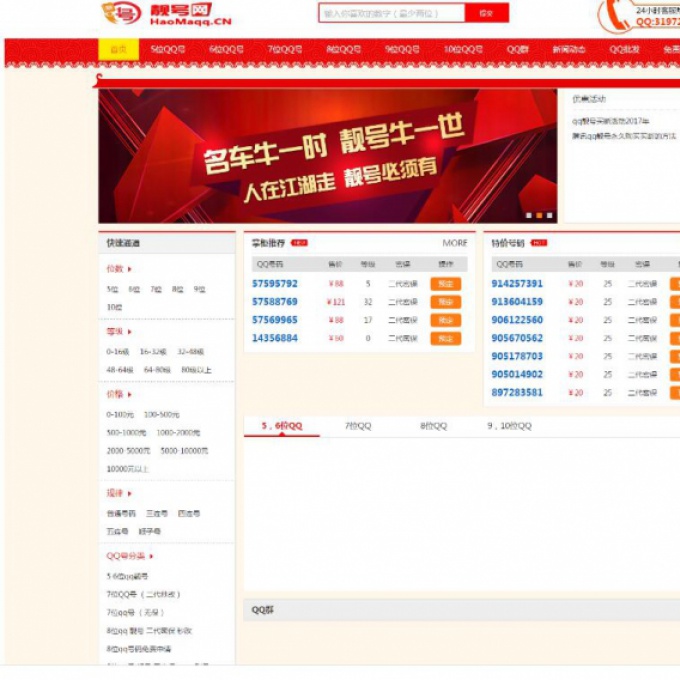Open the 10位QQ号 navigation item
This screenshot has height=680, width=680.
(x=463, y=49)
